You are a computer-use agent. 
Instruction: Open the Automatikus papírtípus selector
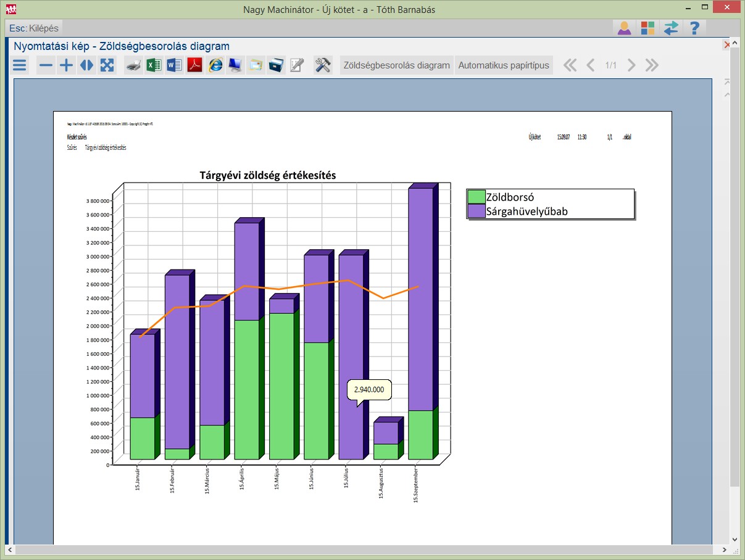(x=504, y=65)
